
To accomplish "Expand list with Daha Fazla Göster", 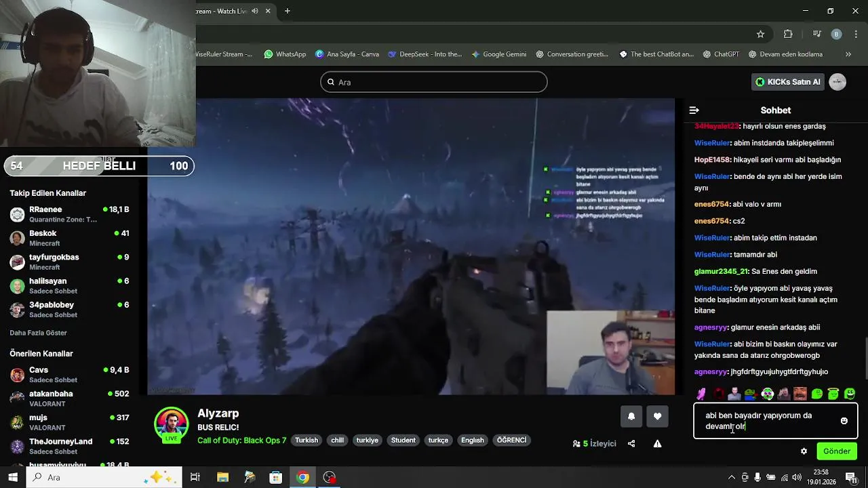I will (38, 333).
